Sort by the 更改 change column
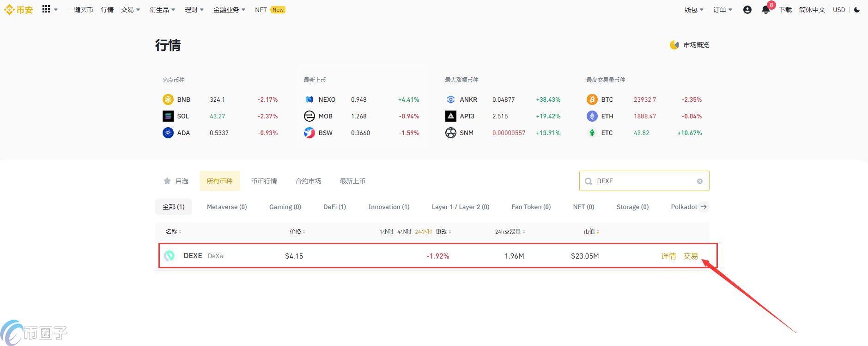The height and width of the screenshot is (346, 868). (x=443, y=232)
